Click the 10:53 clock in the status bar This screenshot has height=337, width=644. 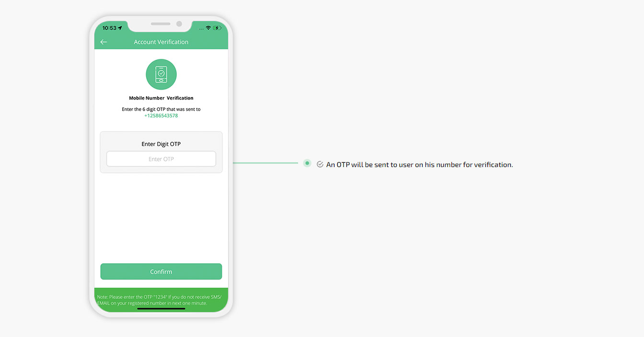109,28
